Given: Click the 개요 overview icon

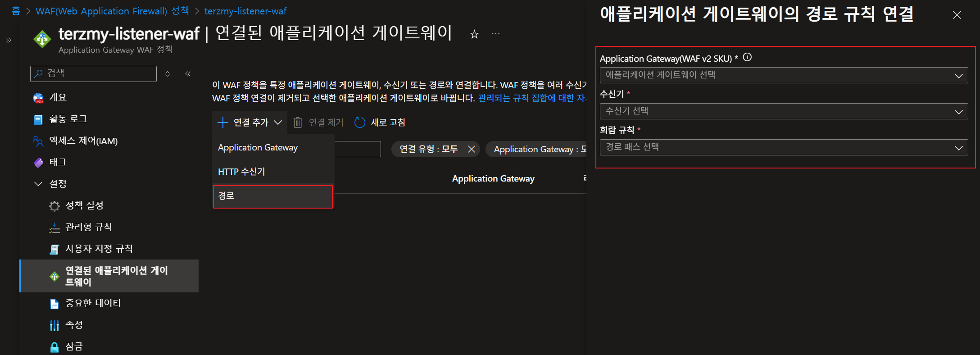Looking at the screenshot, I should point(38,98).
